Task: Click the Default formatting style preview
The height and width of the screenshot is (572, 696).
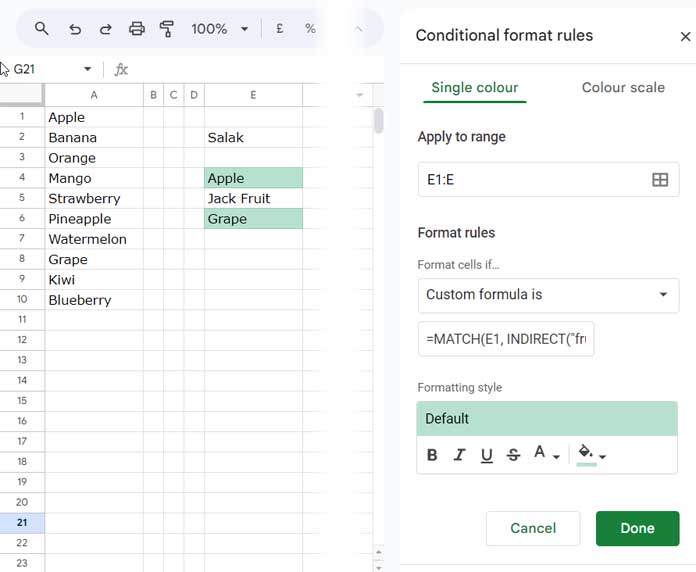Action: point(547,418)
